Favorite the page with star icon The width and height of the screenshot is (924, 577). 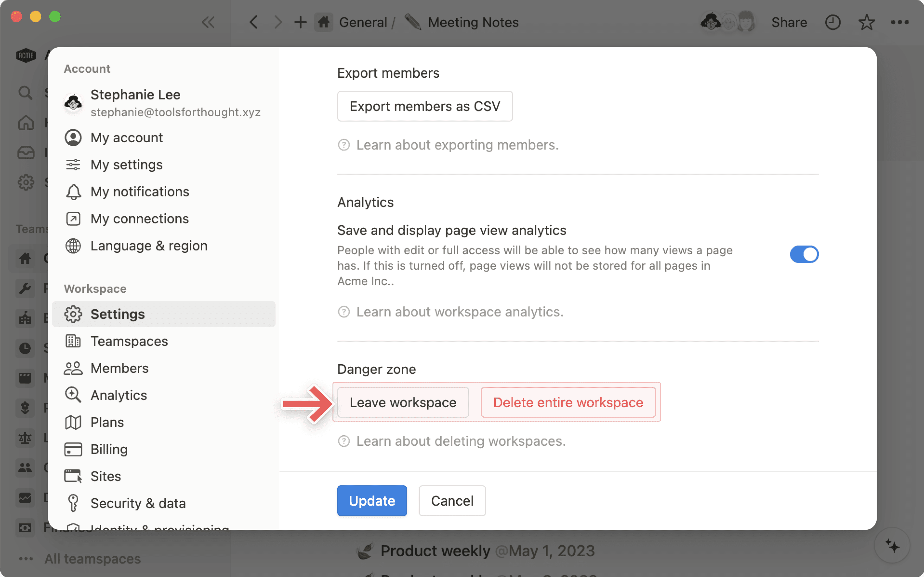pyautogui.click(x=866, y=23)
